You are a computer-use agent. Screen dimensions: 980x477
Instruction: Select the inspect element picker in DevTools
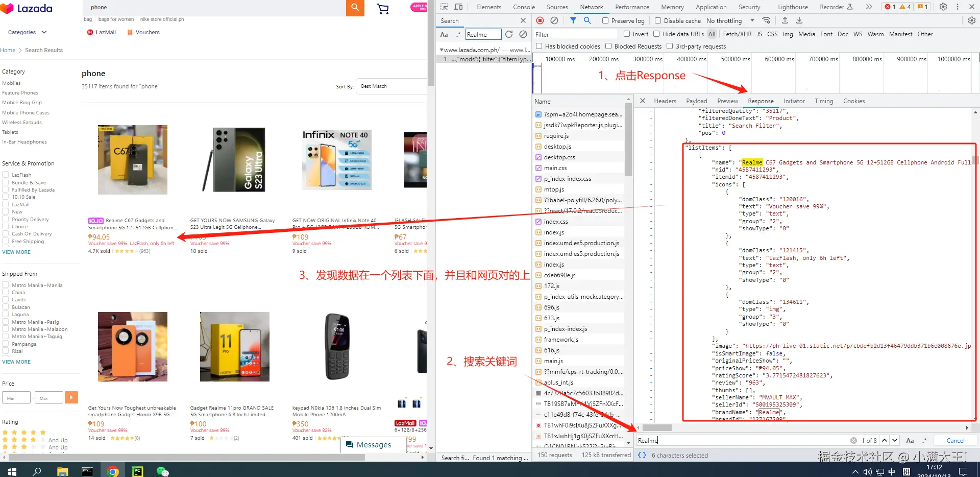point(444,7)
